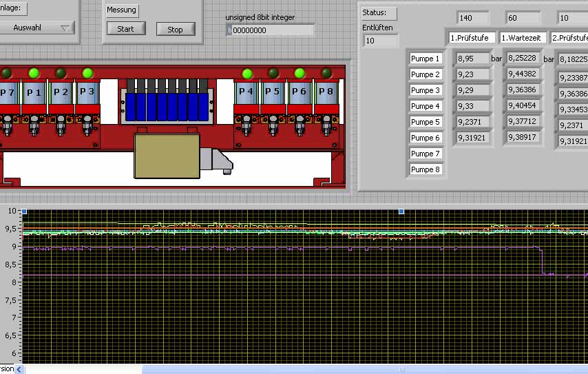Click the P1 pump cylinder graphic
588x374 pixels.
coord(34,92)
